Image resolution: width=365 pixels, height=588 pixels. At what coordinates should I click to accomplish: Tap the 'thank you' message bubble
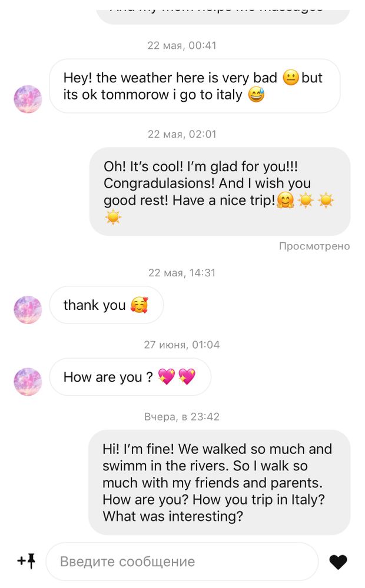[x=106, y=305]
